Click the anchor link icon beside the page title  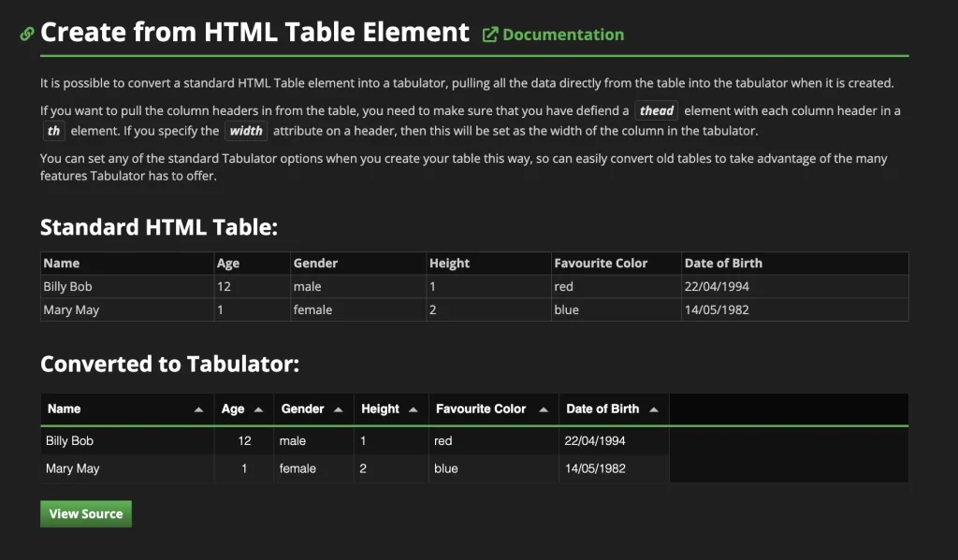tap(25, 32)
